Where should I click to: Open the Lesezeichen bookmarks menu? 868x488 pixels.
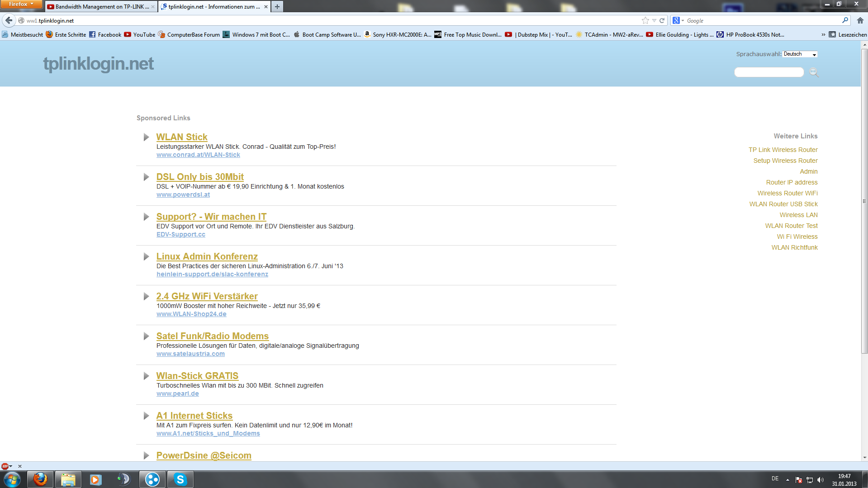848,34
